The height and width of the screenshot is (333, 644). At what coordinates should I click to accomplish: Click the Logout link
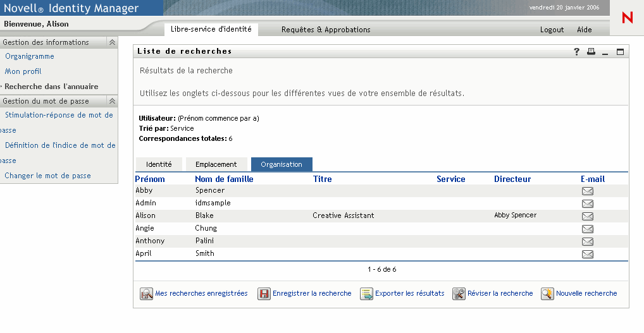point(552,30)
